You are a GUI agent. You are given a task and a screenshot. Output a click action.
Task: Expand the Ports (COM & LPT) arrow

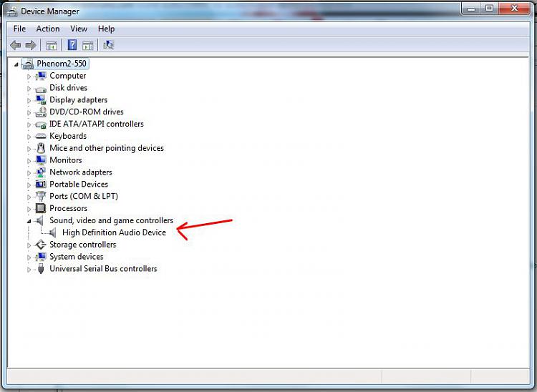29,197
